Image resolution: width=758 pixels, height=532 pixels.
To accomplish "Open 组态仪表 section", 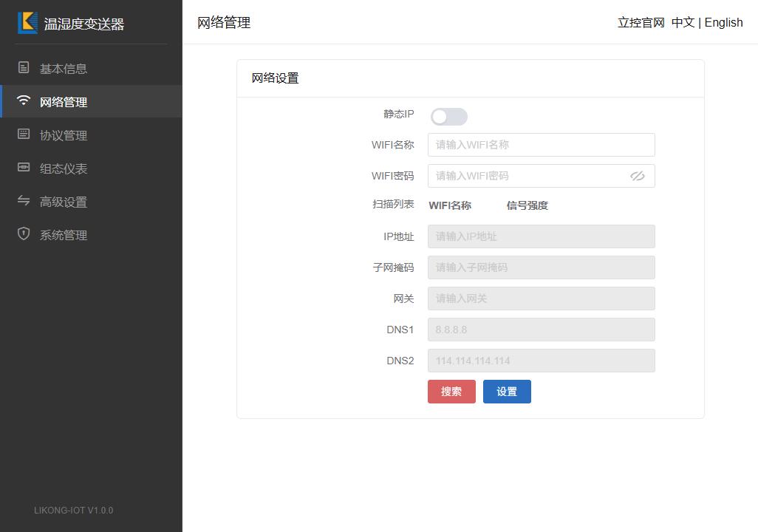I will [91, 168].
